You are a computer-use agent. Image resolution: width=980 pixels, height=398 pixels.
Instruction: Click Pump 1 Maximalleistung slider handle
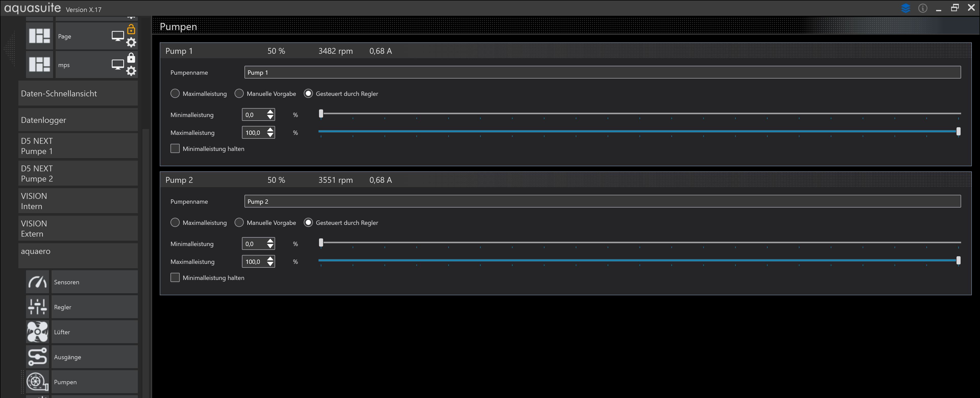pyautogui.click(x=958, y=131)
